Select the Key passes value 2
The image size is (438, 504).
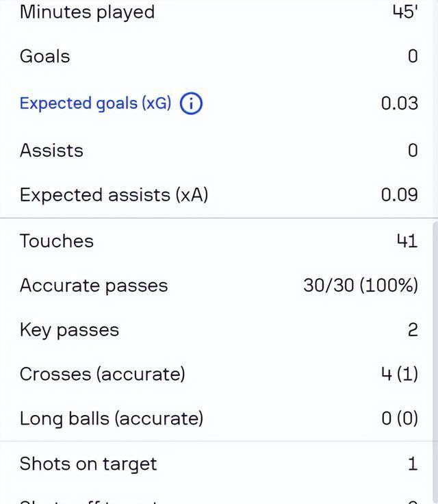412,330
